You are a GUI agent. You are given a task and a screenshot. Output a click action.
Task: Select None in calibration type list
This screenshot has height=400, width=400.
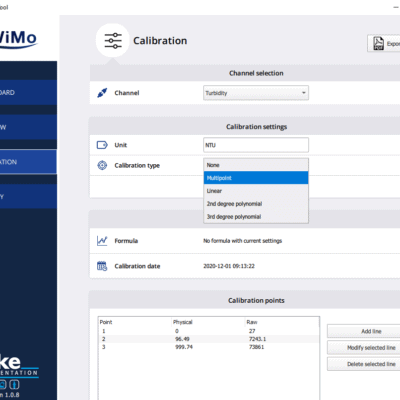[x=256, y=165]
